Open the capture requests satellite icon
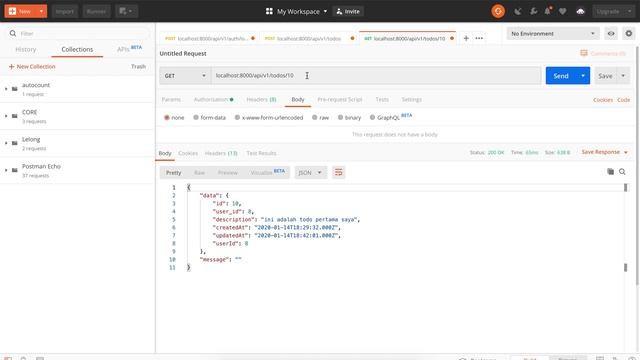The image size is (640, 360). (x=518, y=11)
